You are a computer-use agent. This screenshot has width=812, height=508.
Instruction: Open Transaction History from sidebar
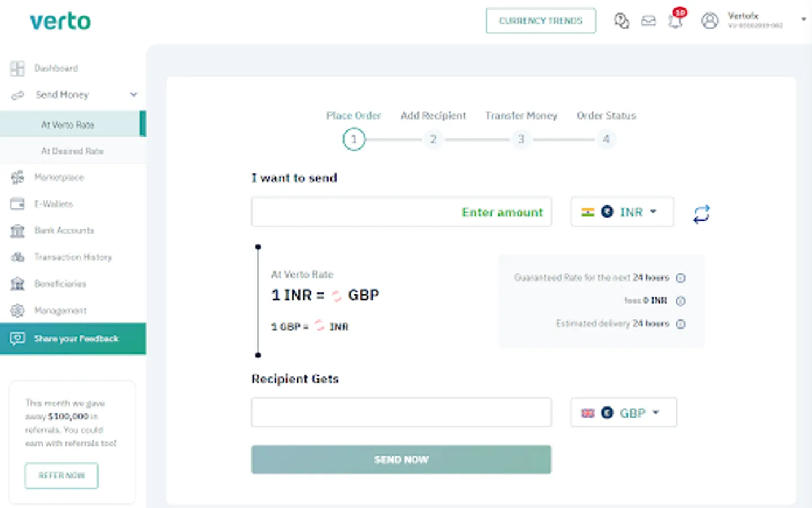tap(73, 257)
